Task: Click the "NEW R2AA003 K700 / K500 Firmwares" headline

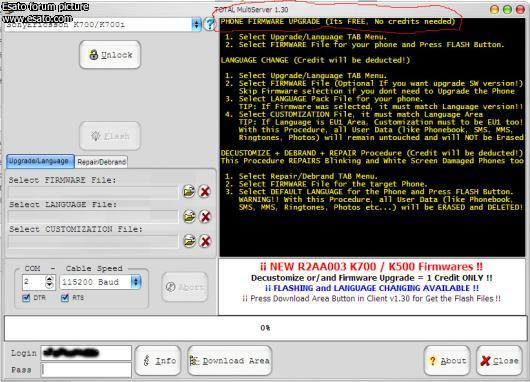Action: (x=371, y=266)
